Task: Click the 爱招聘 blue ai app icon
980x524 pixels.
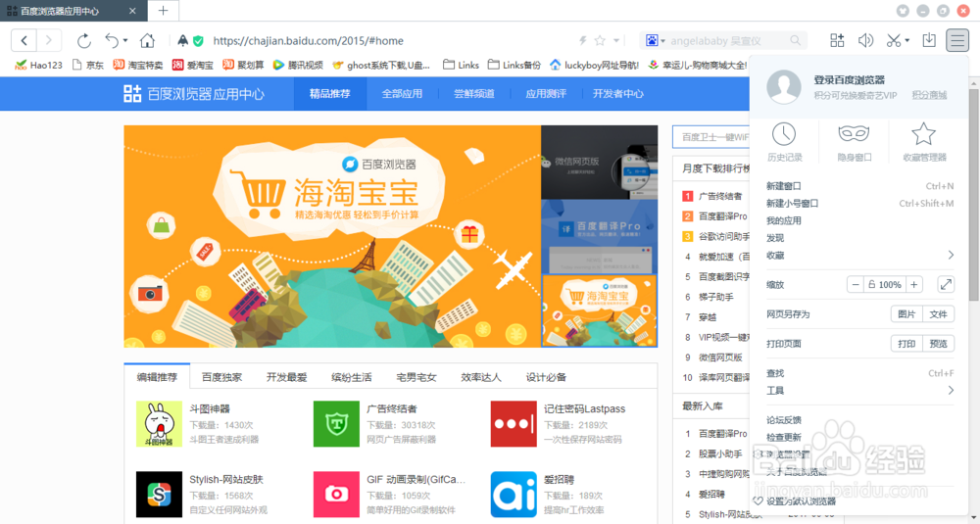Action: click(x=514, y=495)
